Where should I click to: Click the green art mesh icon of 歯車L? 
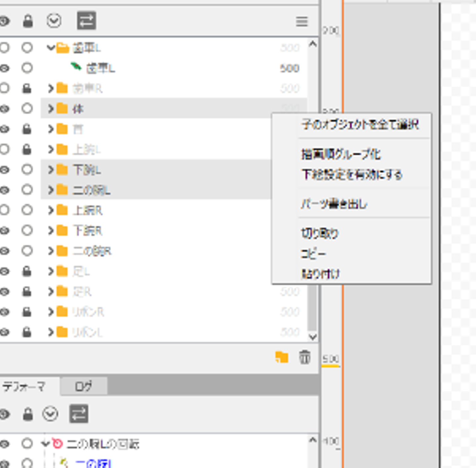76,67
